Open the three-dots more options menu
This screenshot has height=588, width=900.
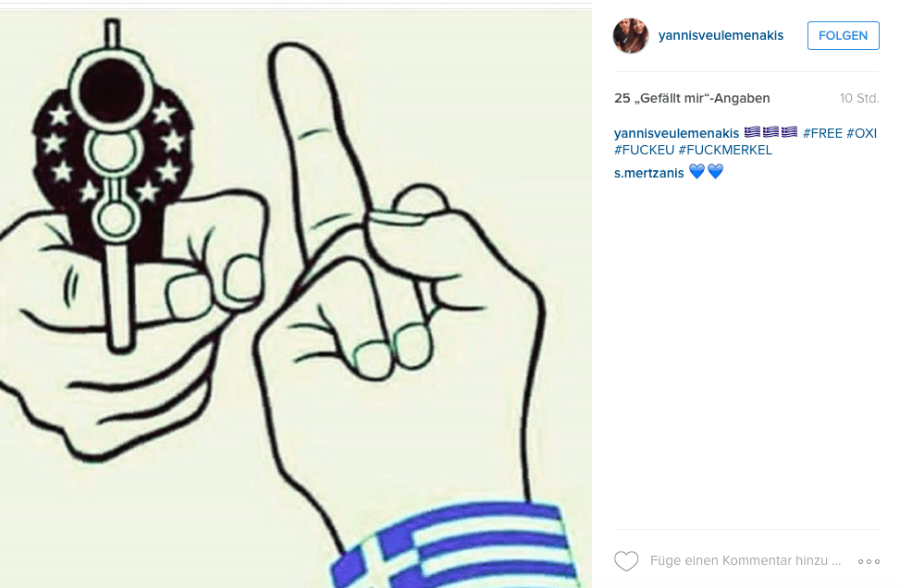click(x=869, y=561)
